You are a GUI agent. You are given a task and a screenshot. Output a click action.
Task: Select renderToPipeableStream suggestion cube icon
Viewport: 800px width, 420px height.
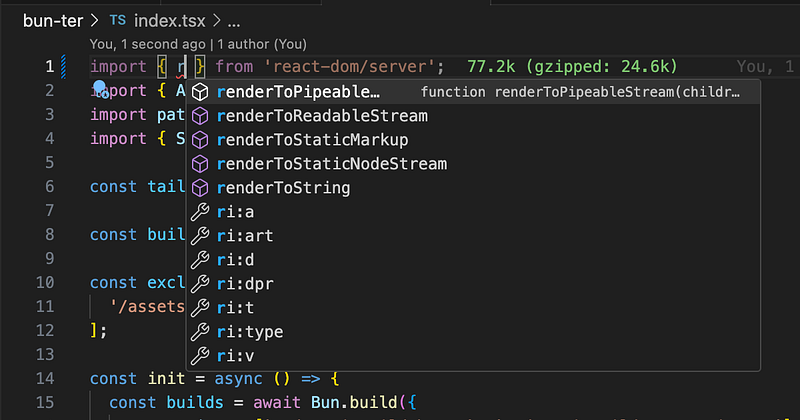point(200,92)
